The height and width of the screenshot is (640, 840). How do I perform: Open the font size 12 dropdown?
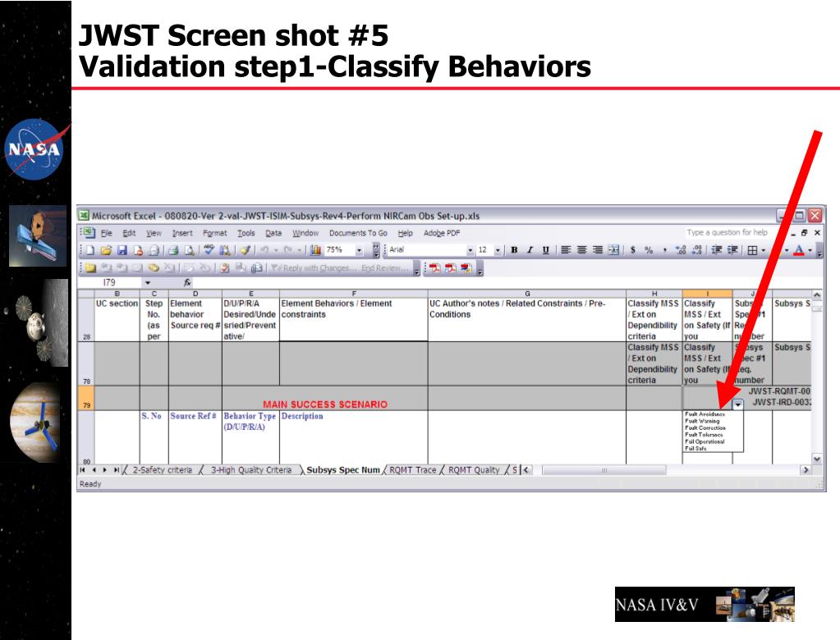click(498, 250)
